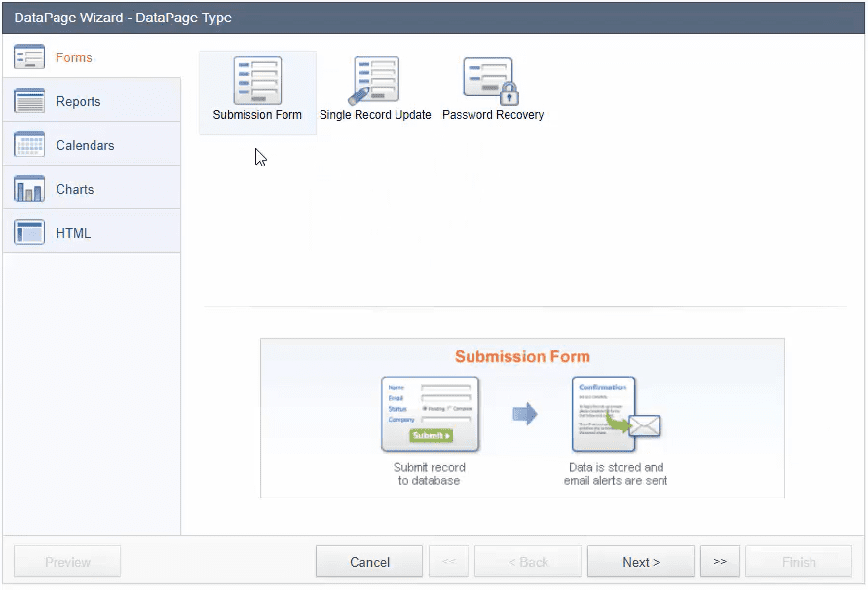Click the Submission Form illustration image

[x=522, y=418]
